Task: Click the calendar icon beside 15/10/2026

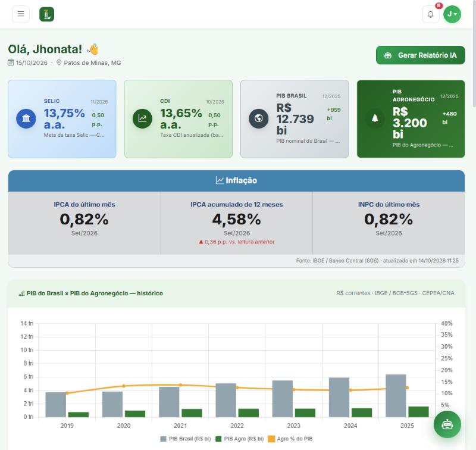Action: (11, 62)
